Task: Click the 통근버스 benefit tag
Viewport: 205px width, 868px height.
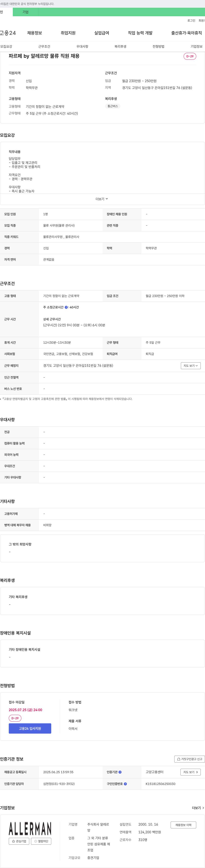Action: coord(113,106)
